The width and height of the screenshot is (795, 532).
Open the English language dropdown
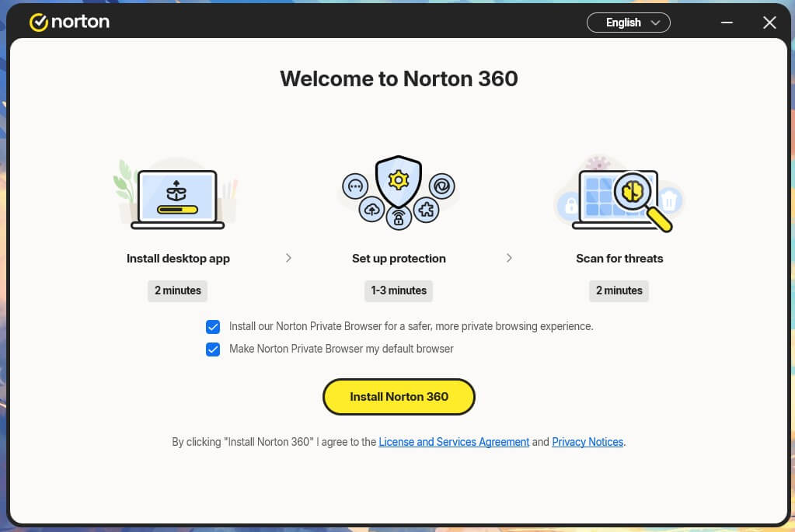point(628,23)
